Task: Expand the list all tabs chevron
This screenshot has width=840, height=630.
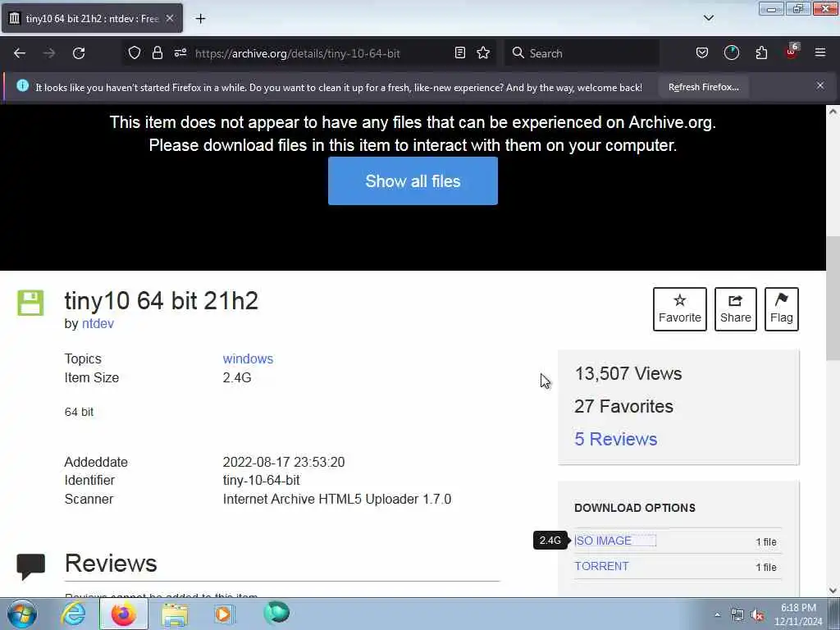Action: pos(708,18)
